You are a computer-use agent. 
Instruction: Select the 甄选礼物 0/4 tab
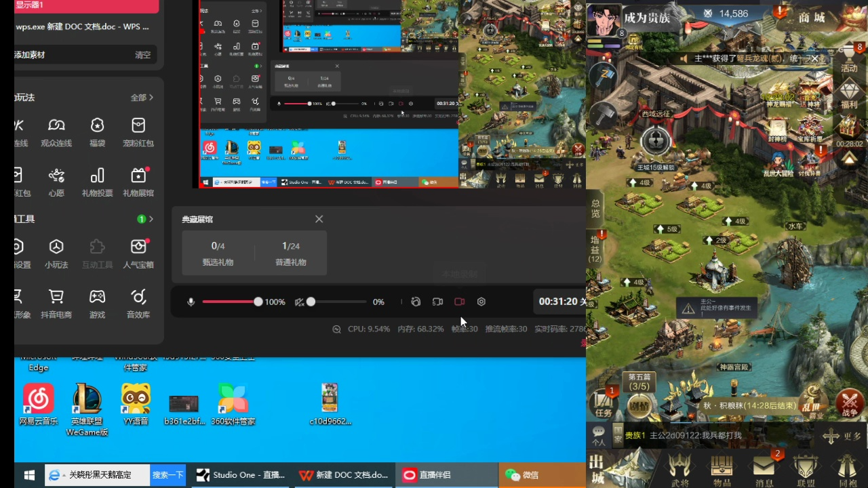(x=218, y=253)
